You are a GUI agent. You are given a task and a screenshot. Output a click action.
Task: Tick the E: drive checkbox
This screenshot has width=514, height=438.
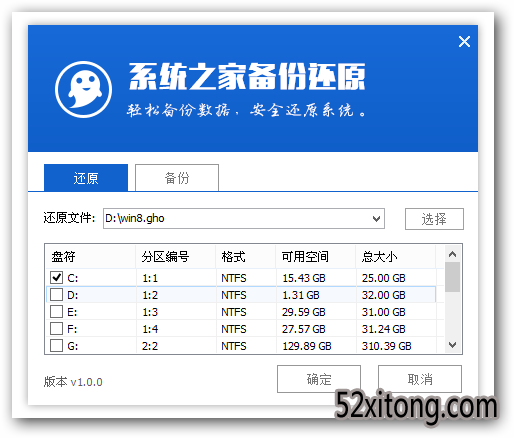pos(56,312)
